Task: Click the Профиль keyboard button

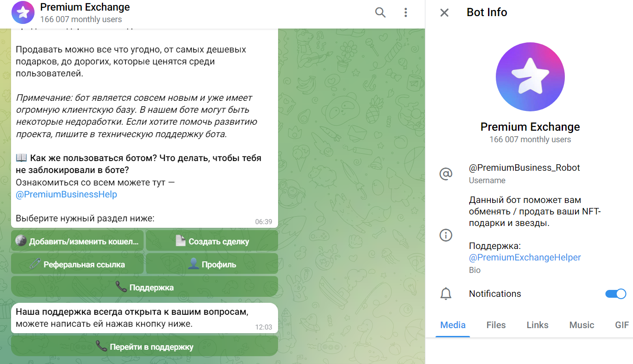Action: point(212,264)
